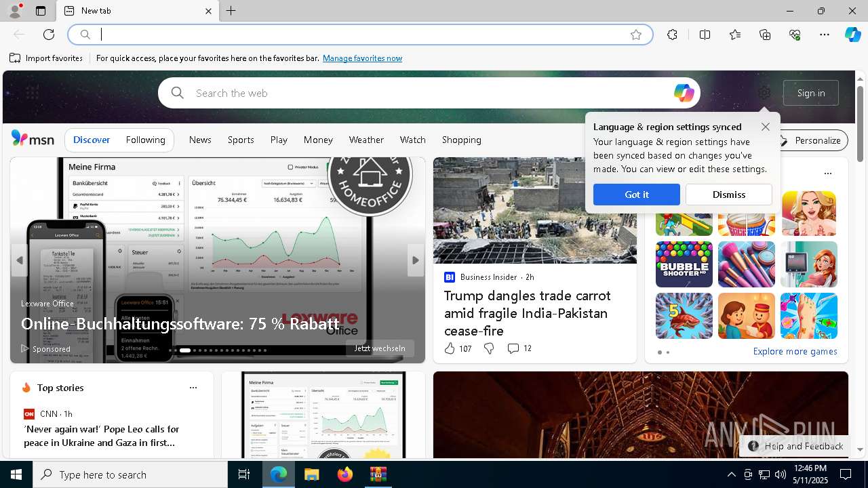Open the Money menu item
Viewport: 868px width, 488px height.
(318, 140)
